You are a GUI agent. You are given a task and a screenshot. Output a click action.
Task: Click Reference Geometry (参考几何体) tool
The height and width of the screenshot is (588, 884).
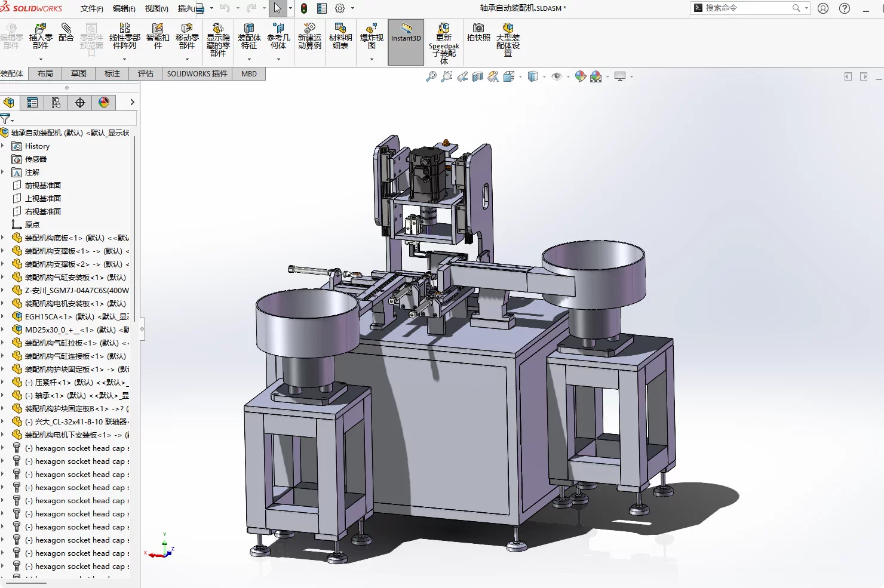point(278,36)
